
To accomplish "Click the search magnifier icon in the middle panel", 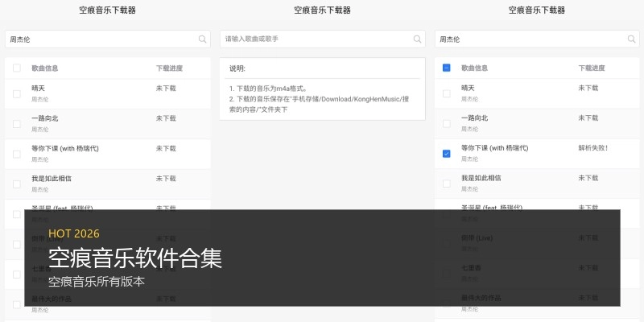I will 417,39.
